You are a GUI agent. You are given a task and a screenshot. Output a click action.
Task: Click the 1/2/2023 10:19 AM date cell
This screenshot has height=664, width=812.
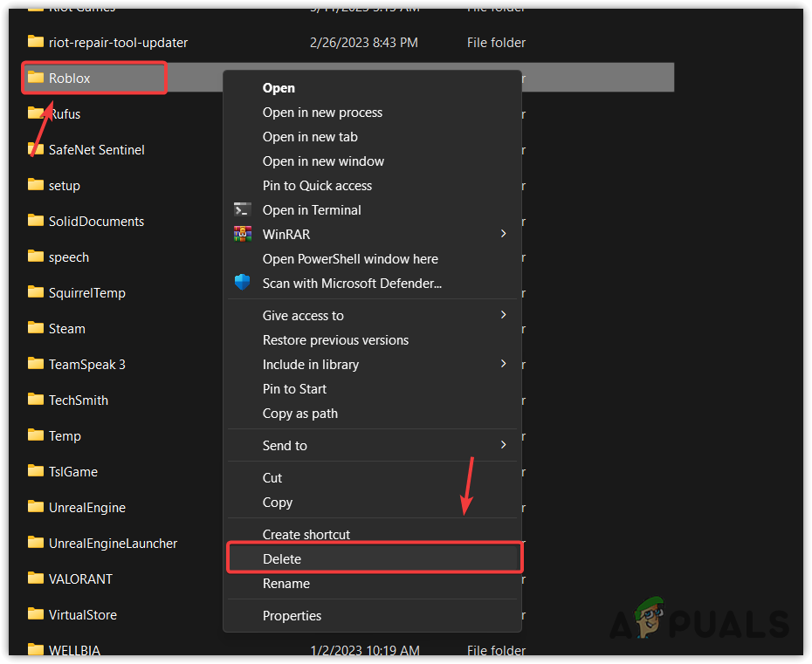tap(365, 650)
